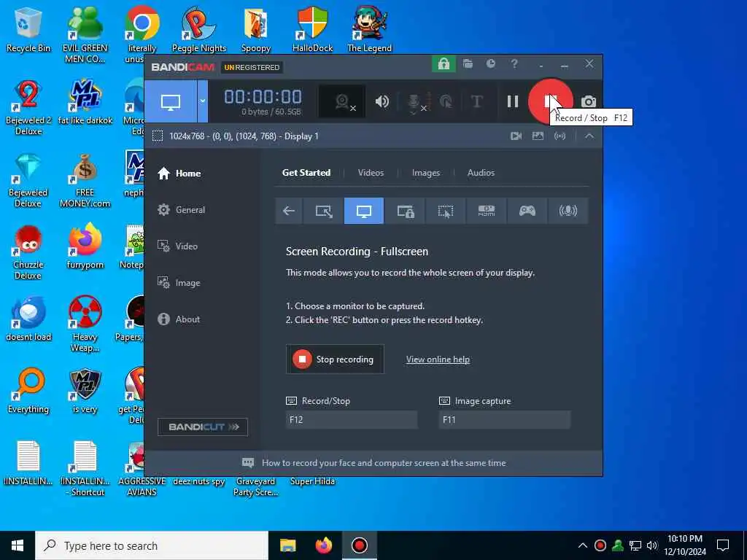Select the Recycle Bin desktop icon
The width and height of the screenshot is (747, 560).
pyautogui.click(x=28, y=29)
